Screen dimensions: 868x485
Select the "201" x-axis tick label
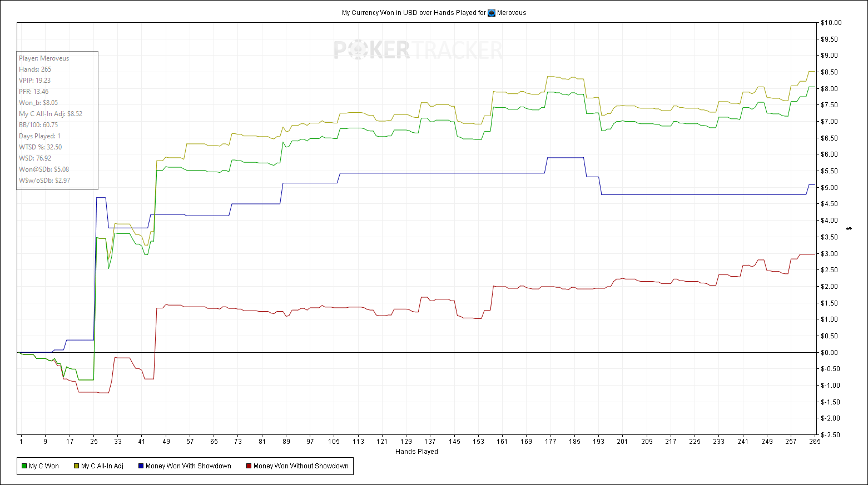click(x=622, y=442)
